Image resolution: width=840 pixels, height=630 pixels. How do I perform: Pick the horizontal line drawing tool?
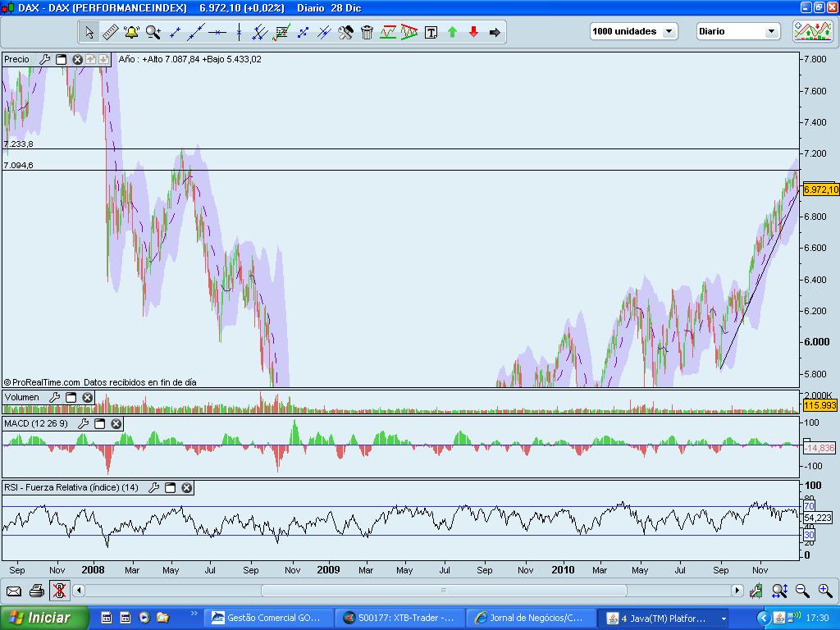(217, 32)
